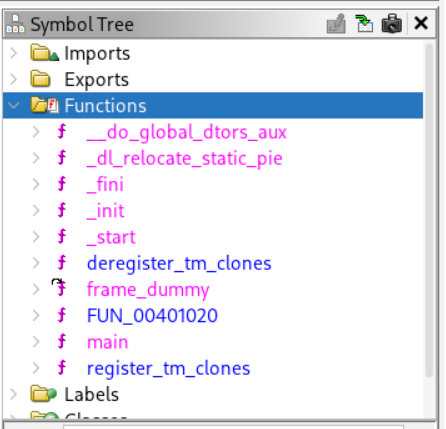Select the main function
Screen dimensions: 446x429
107,342
